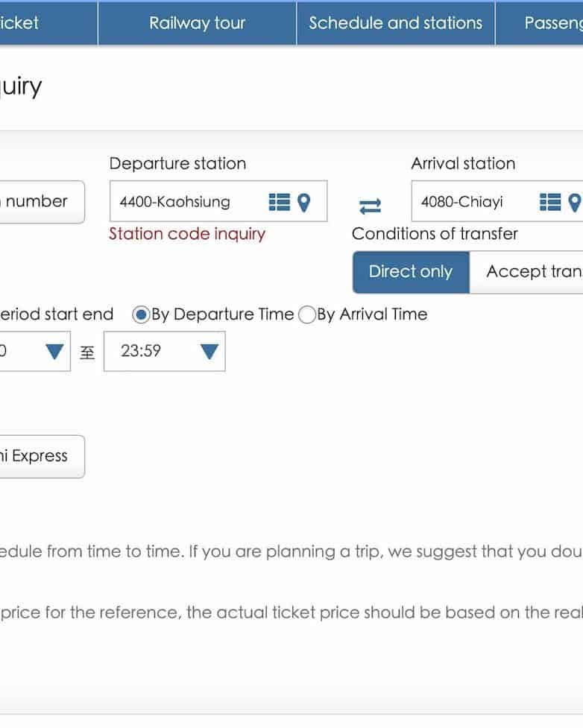The width and height of the screenshot is (583, 728).
Task: Choose Direct only transfer condition
Action: tap(411, 272)
